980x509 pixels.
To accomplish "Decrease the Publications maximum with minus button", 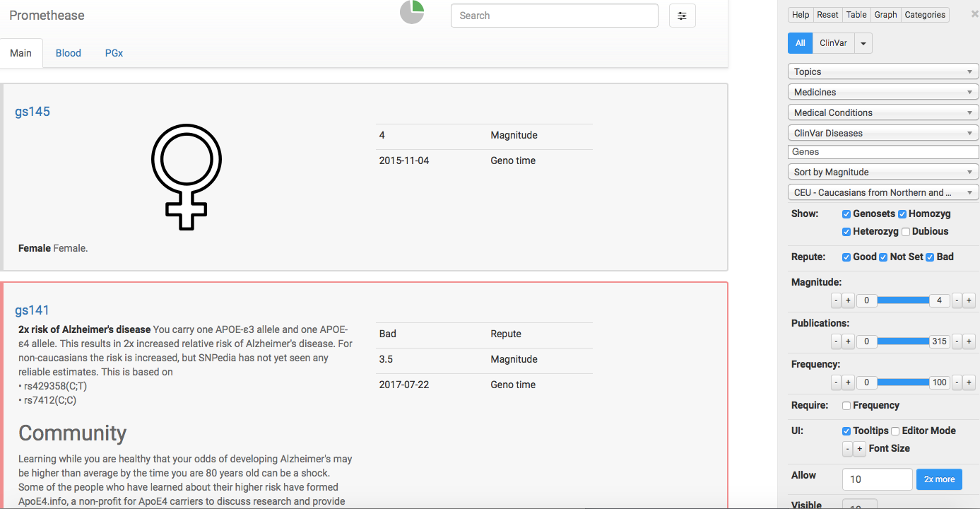I will click(x=957, y=341).
